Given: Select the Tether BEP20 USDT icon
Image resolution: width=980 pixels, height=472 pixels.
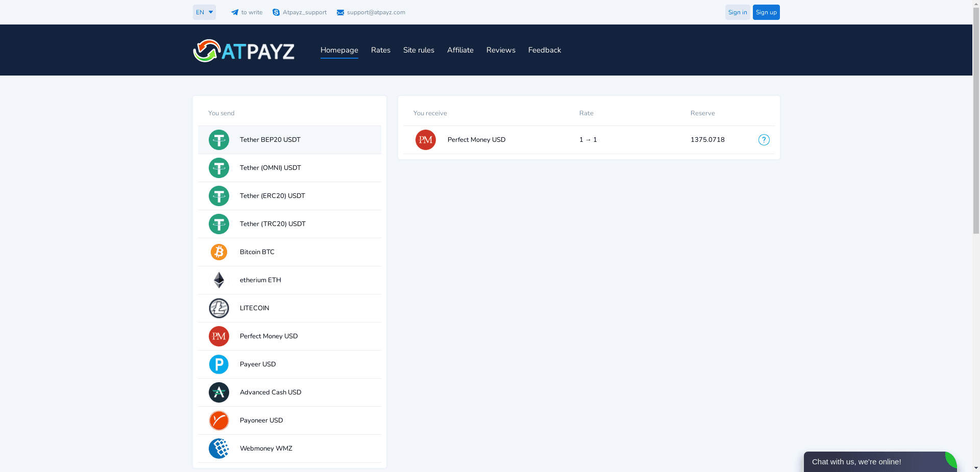Looking at the screenshot, I should point(218,139).
